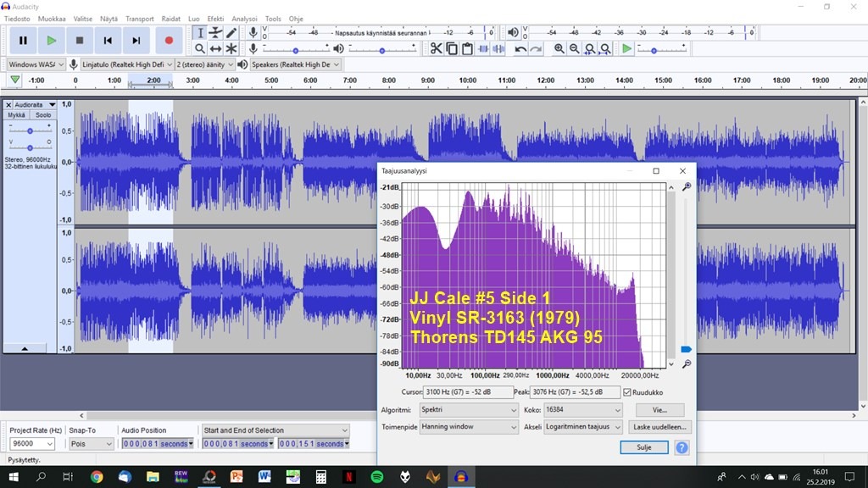
Task: Start recording with the red Record button
Action: coord(169,41)
